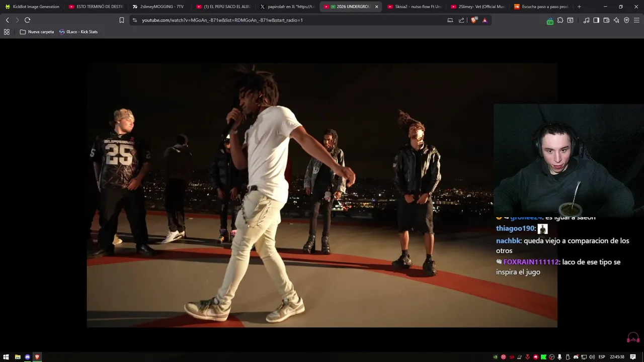
Task: Open the Windows notification center
Action: [x=633, y=357]
